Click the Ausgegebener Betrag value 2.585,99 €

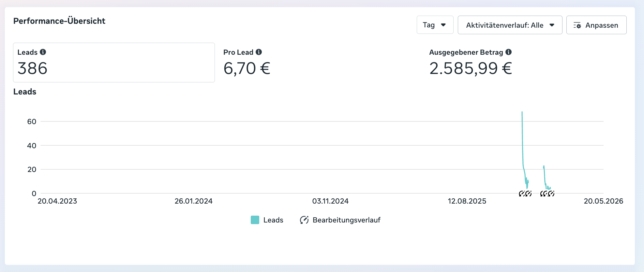click(x=471, y=68)
